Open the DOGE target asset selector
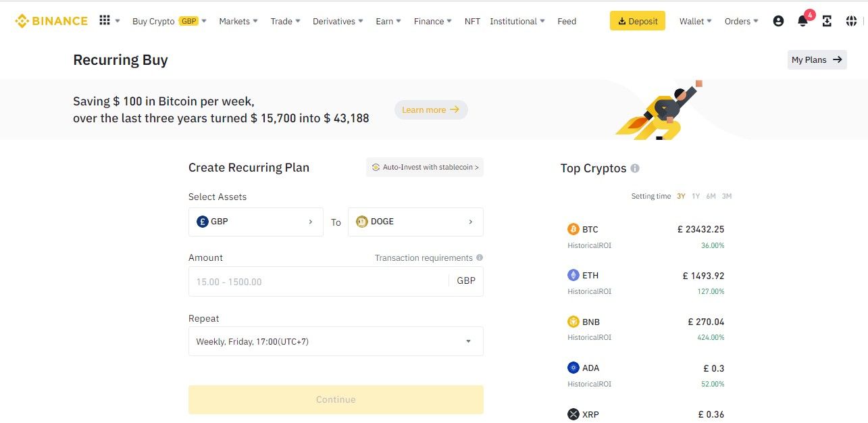The image size is (868, 423). (x=415, y=222)
